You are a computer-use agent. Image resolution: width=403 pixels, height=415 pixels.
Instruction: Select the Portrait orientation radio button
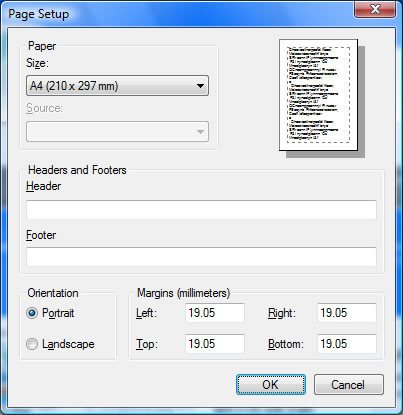(32, 313)
